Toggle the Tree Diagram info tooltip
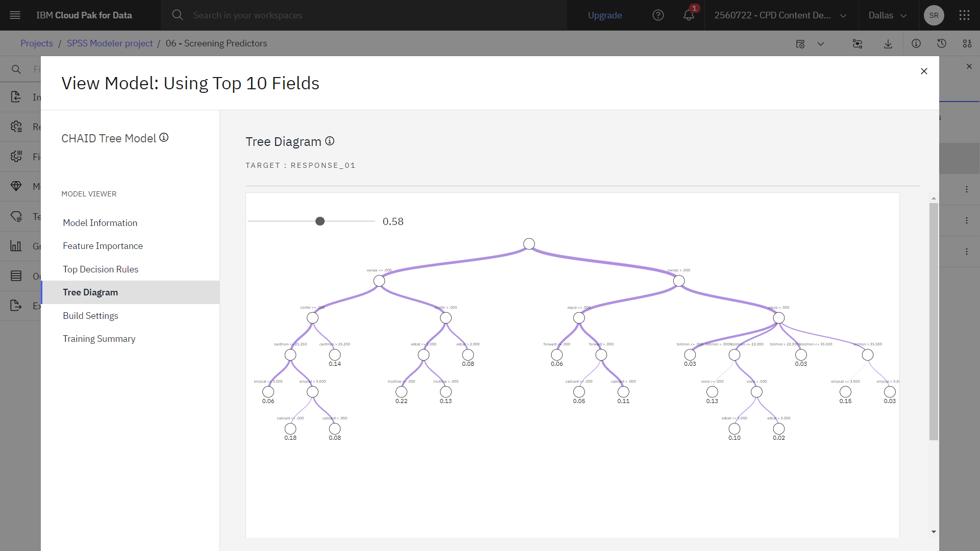Screen dimensions: 980x551 point(330,141)
